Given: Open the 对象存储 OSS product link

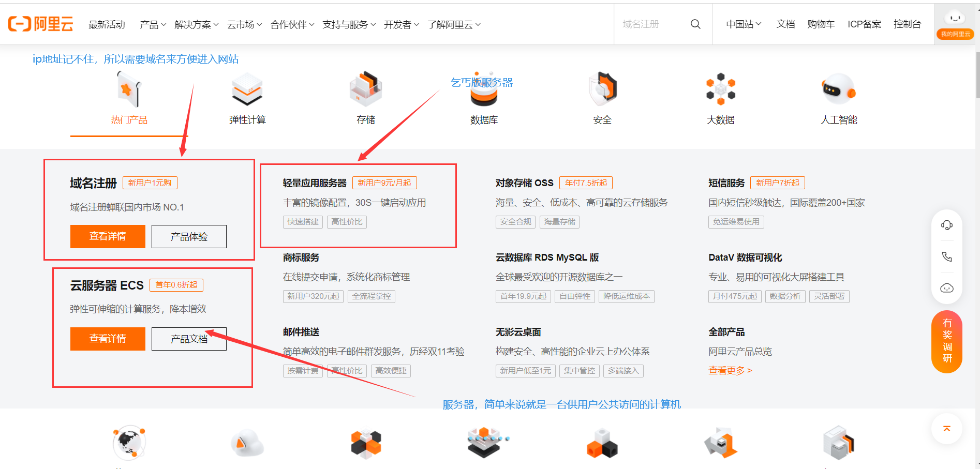Looking at the screenshot, I should click(525, 183).
